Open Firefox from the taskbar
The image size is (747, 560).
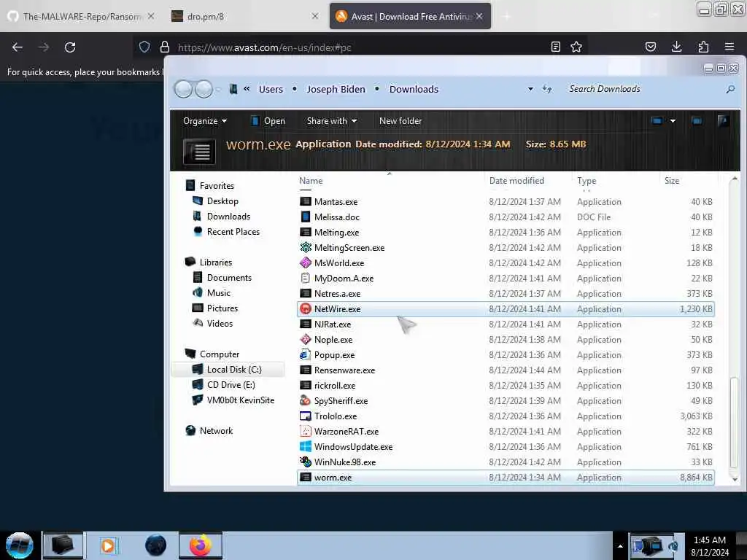pyautogui.click(x=201, y=545)
